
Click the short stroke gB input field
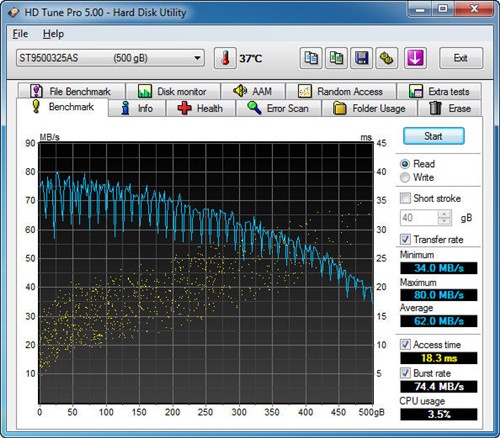click(x=419, y=218)
